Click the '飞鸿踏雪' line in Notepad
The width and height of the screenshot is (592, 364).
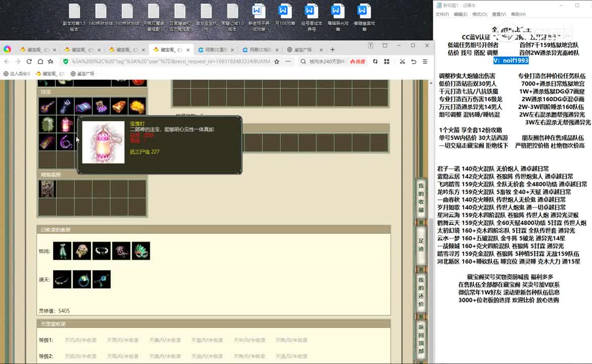[x=513, y=184]
